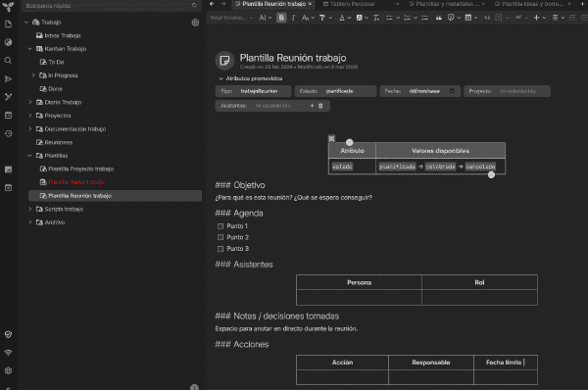588x390 pixels.
Task: Expand the Scripts trabajo node
Action: click(x=30, y=209)
